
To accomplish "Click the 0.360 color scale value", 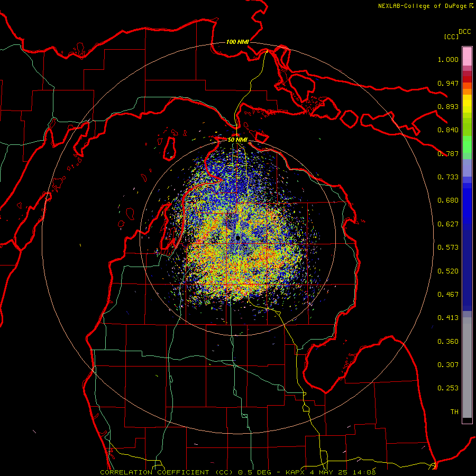I will [x=448, y=342].
